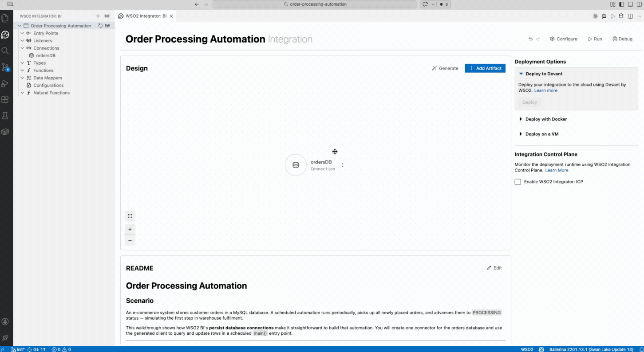
Task: Select ordersDB in the Connections tree
Action: pos(46,55)
